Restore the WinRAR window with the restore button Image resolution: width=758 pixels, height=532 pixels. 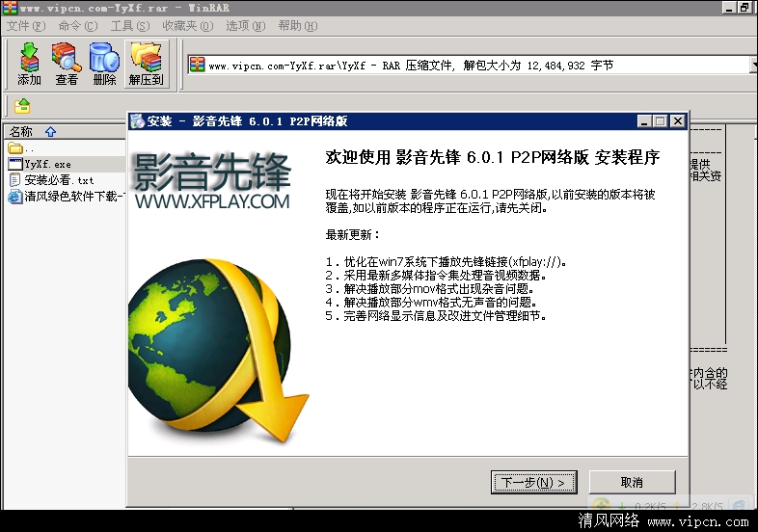coord(744,8)
